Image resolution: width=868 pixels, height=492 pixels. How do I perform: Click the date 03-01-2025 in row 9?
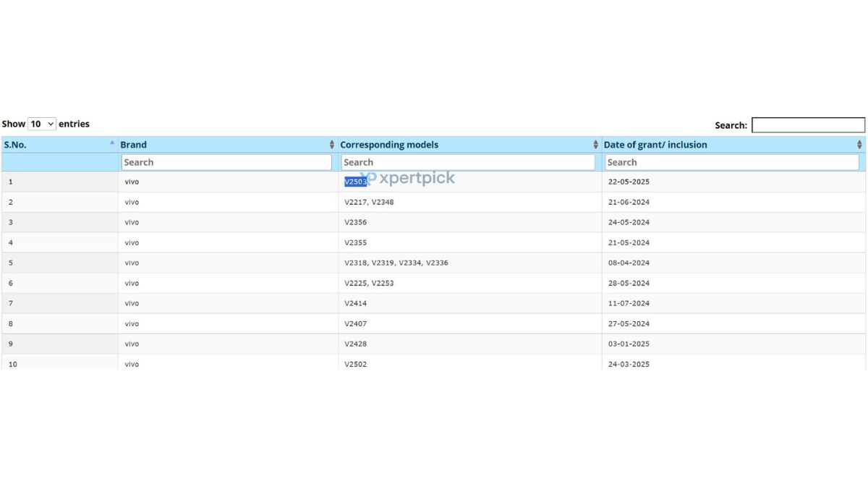629,344
